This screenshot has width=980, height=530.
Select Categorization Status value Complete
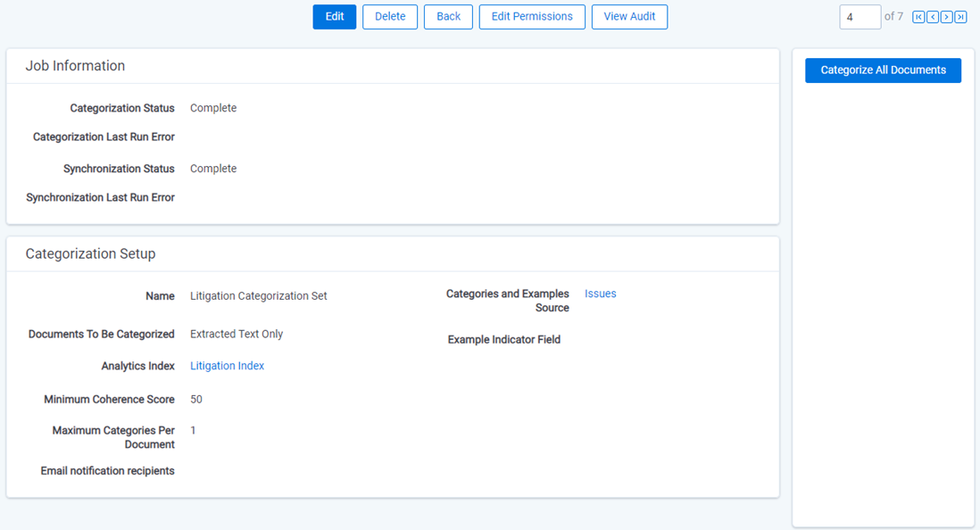(x=213, y=108)
